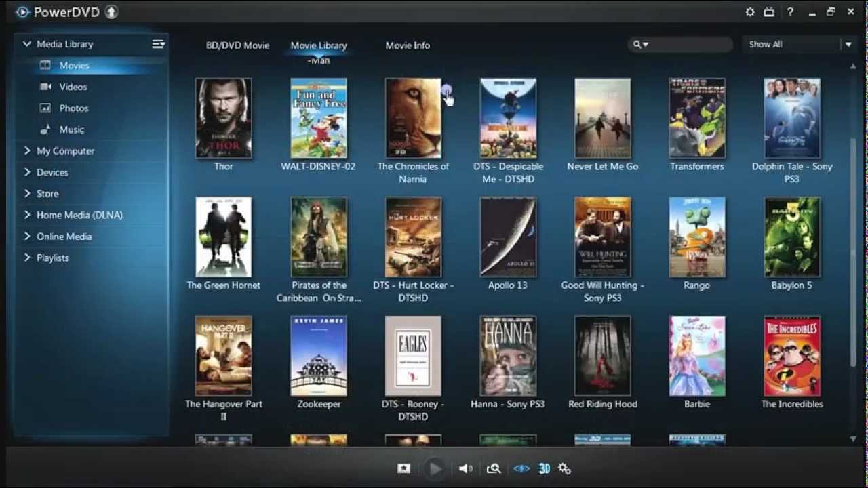Expand the Devices section
The image size is (868, 488).
[x=27, y=172]
